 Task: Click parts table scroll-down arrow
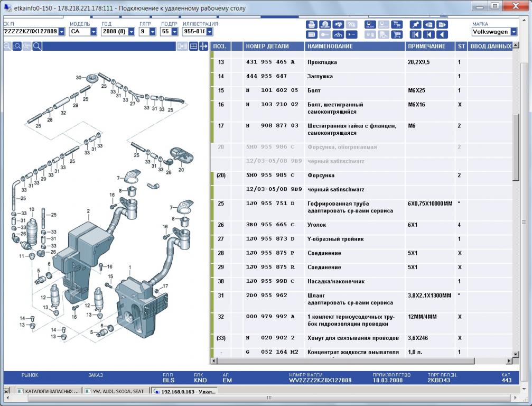[x=516, y=354]
